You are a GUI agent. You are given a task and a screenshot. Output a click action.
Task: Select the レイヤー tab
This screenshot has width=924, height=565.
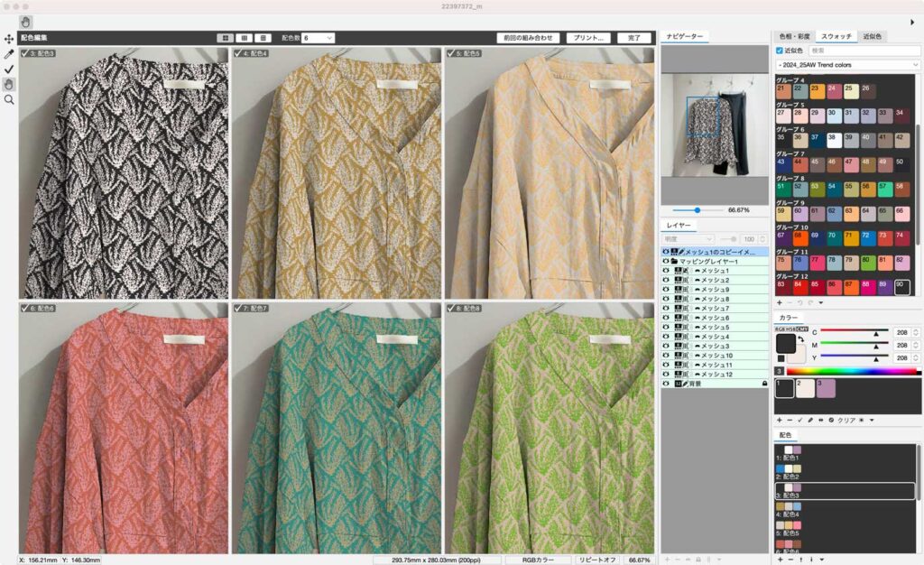(x=679, y=225)
